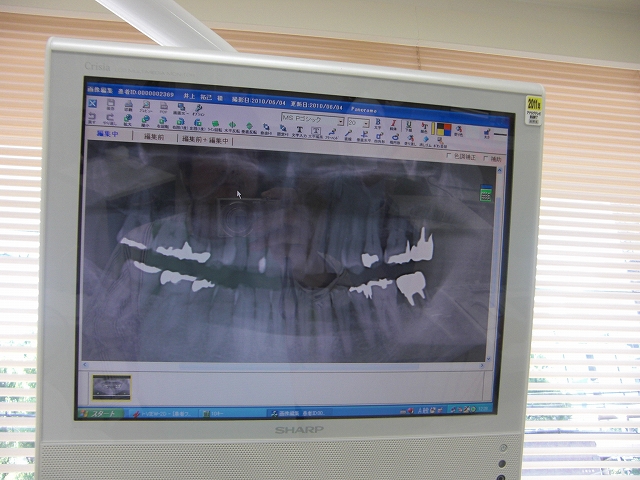Pick the blue color swatch
Image resolution: width=640 pixels, height=480 pixels.
[x=447, y=133]
